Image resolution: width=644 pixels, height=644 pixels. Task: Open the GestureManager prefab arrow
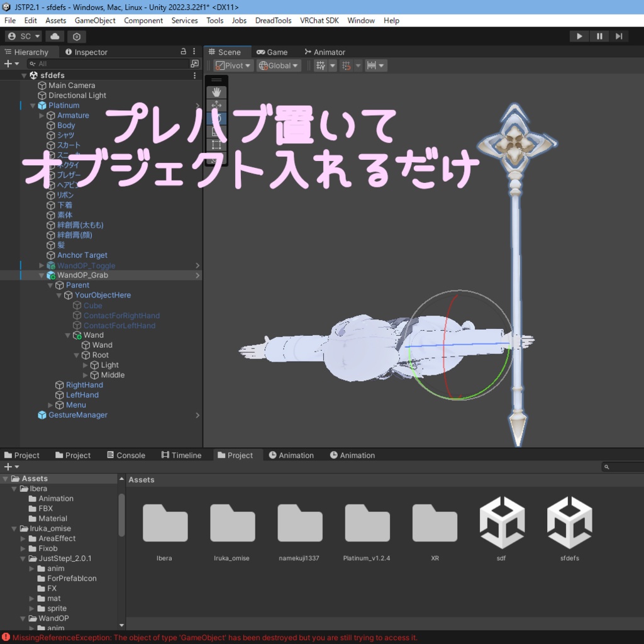(x=197, y=415)
